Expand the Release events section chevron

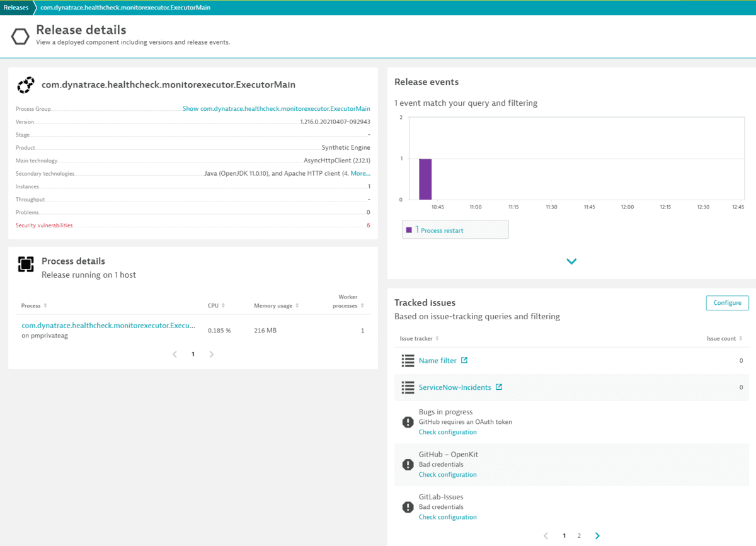click(571, 261)
